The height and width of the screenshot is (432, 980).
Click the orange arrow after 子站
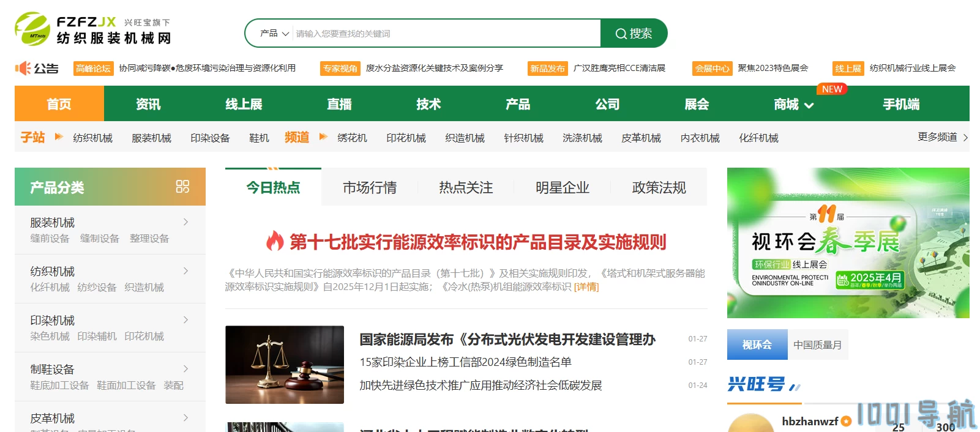[x=59, y=136]
